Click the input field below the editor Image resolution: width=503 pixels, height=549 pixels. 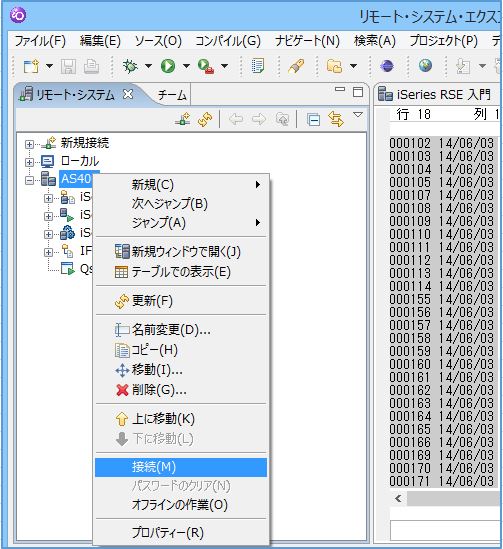(446, 531)
